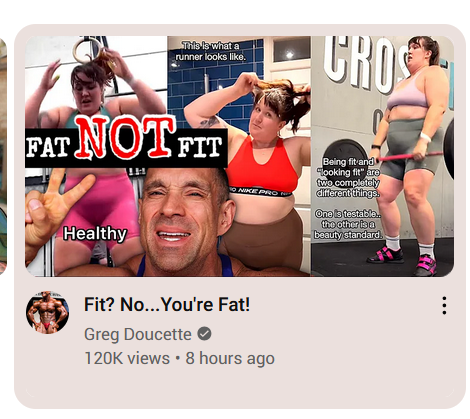Open video titled Fit? No...You're Fat!
470x419 pixels.
coord(167,304)
